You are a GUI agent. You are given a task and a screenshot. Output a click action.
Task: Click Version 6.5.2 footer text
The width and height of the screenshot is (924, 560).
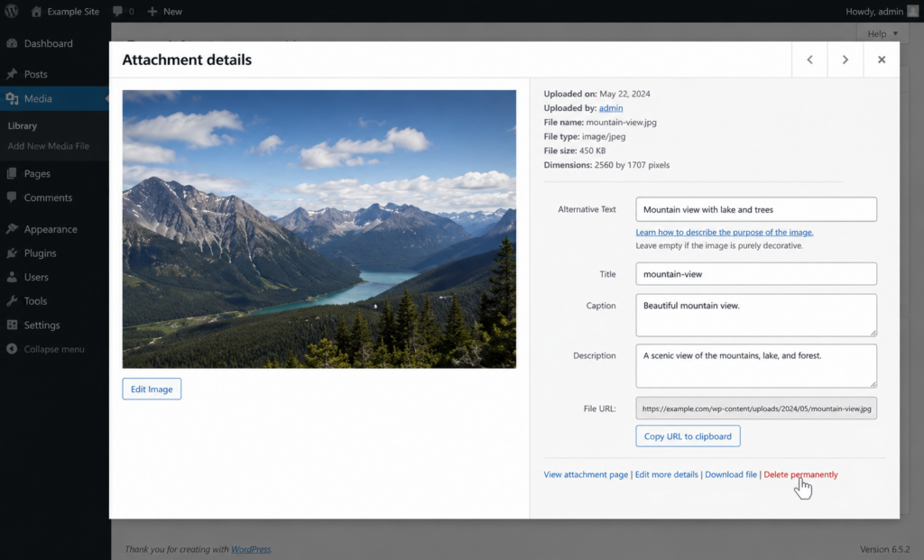884,549
